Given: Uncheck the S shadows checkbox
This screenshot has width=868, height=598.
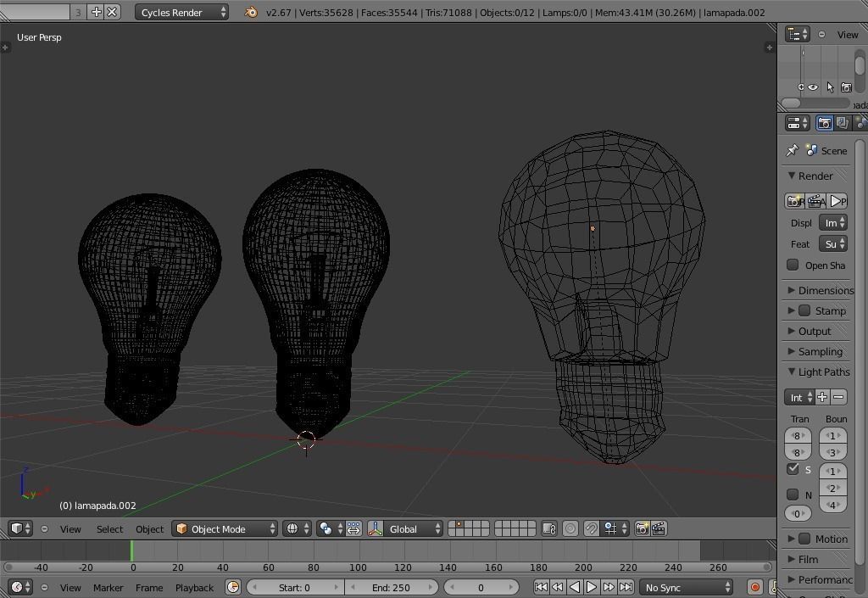Looking at the screenshot, I should [793, 469].
